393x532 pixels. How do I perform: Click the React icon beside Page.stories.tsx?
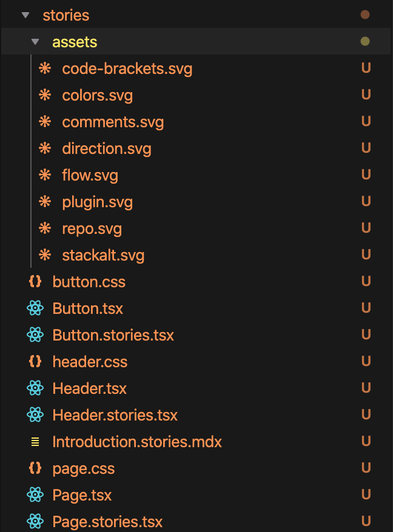click(x=36, y=521)
